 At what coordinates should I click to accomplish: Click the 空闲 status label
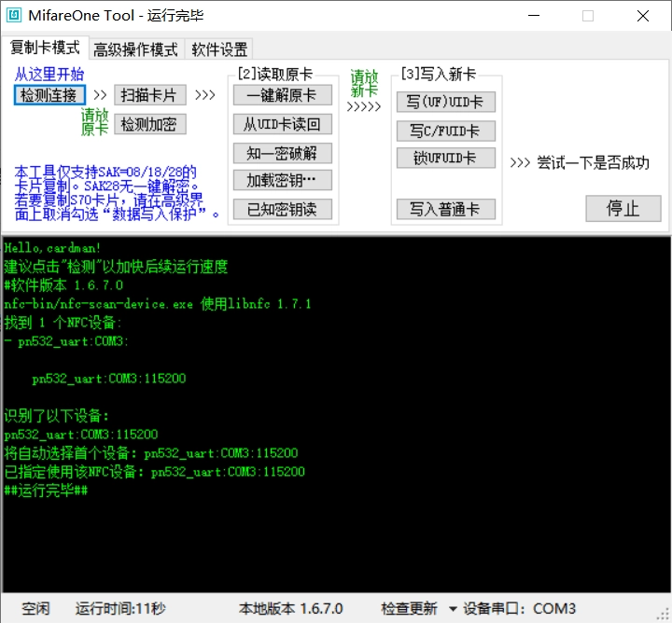click(35, 608)
